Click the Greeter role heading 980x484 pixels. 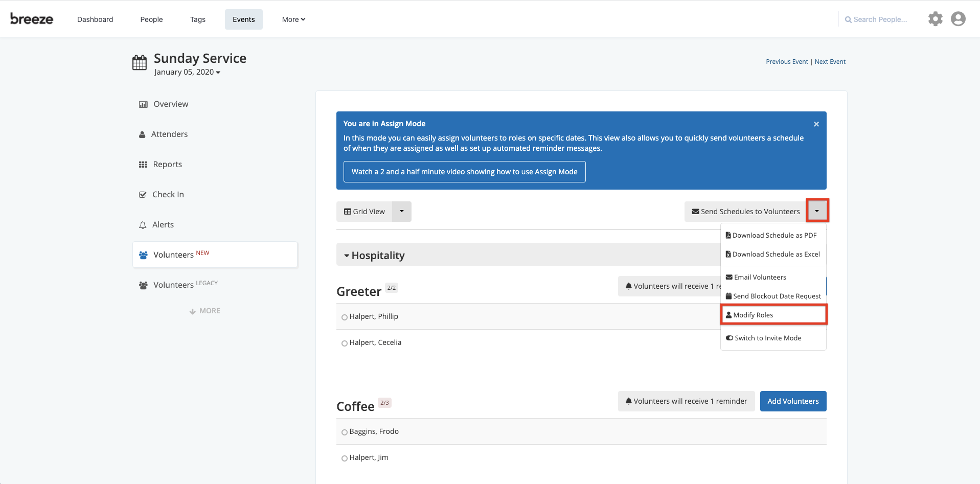tap(359, 291)
